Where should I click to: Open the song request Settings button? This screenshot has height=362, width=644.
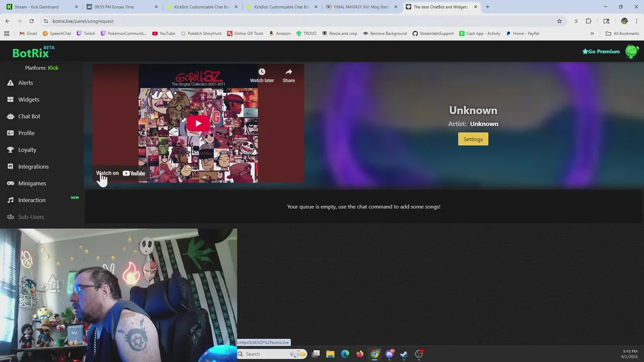[473, 139]
